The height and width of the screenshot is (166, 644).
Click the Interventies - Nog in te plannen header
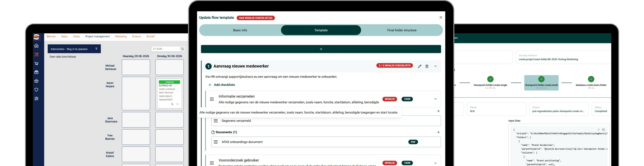[74, 49]
